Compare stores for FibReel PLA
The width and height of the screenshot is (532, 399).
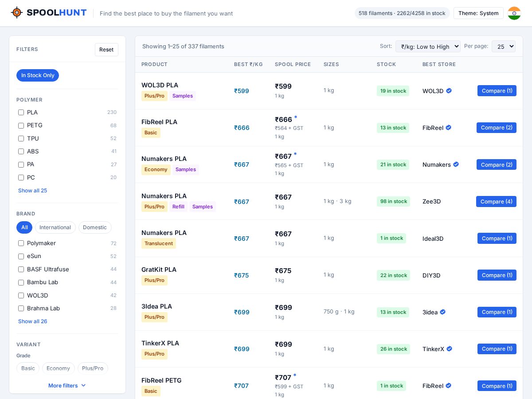(x=497, y=128)
